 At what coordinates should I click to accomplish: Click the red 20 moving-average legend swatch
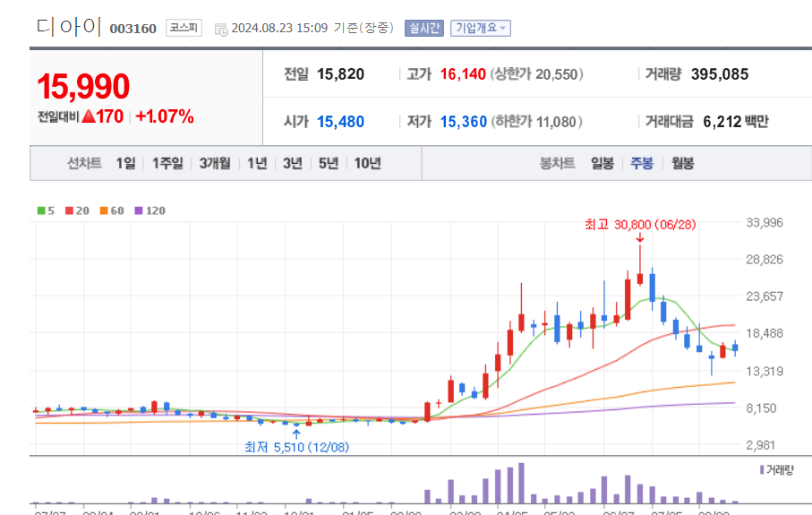[x=70, y=210]
